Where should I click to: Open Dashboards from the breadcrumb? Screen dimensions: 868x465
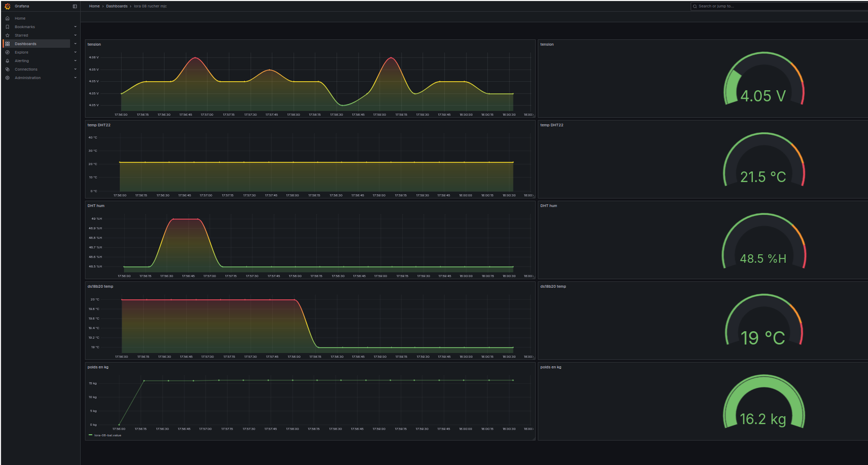(x=117, y=6)
